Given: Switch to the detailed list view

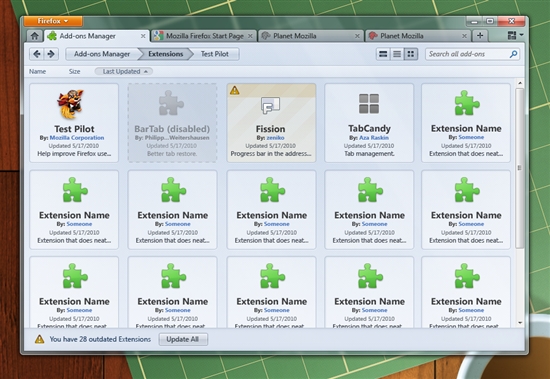Looking at the screenshot, I should (383, 54).
